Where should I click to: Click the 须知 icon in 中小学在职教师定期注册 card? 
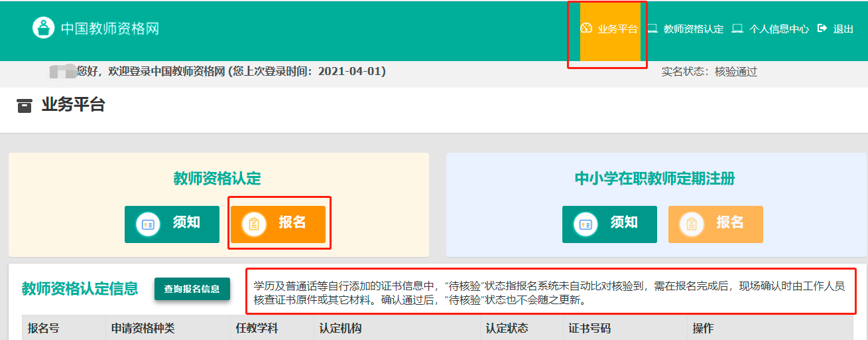[586, 224]
